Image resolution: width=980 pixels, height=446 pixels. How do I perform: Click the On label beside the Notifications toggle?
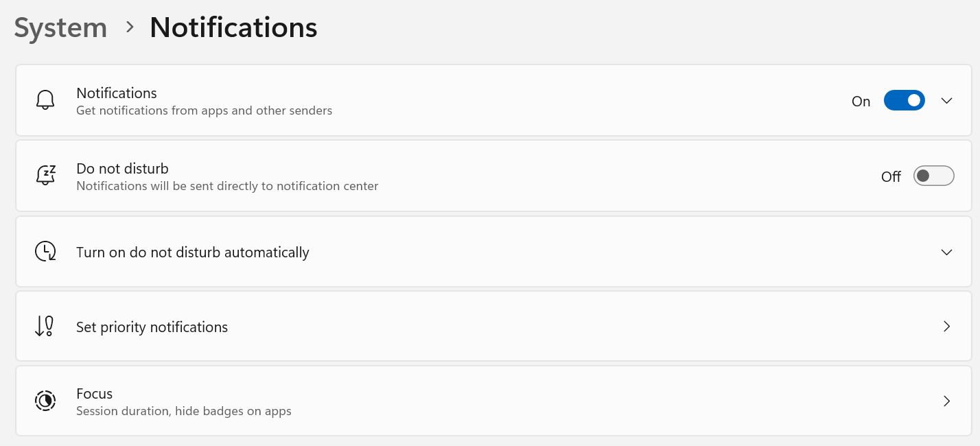point(861,102)
